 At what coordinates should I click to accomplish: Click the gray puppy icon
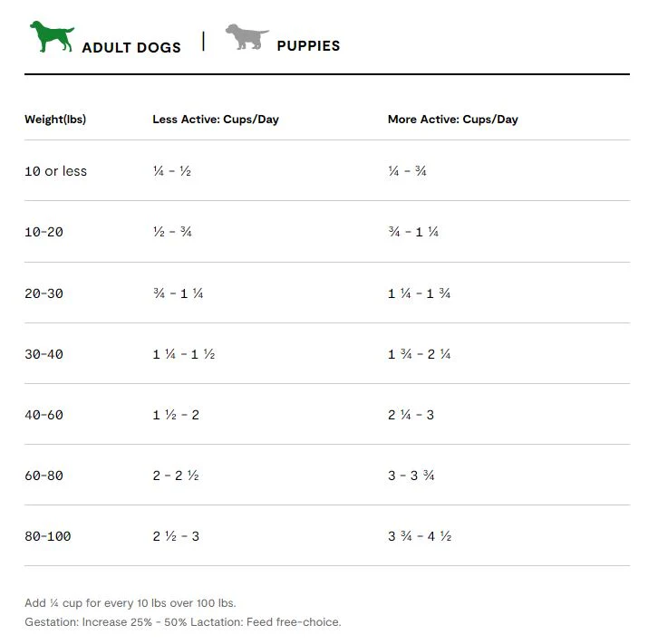247,36
